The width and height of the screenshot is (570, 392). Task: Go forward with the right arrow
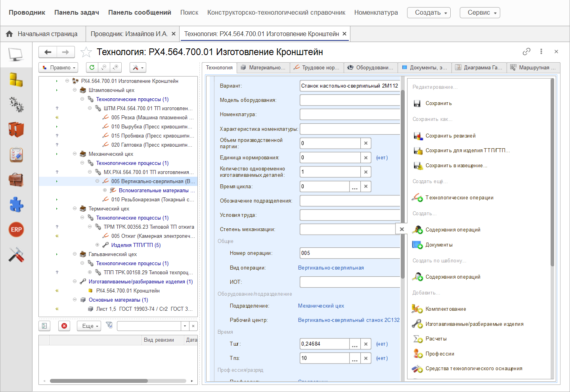tap(66, 52)
